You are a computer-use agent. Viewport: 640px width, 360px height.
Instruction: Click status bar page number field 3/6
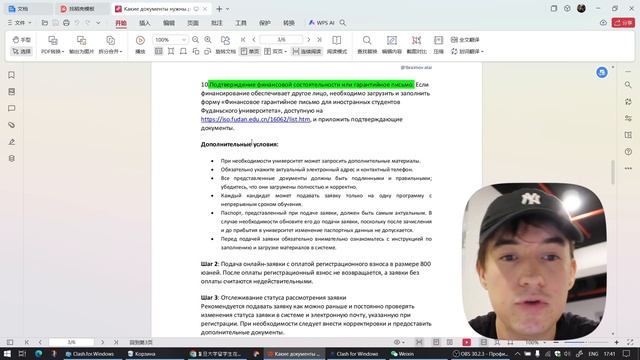pyautogui.click(x=71, y=342)
